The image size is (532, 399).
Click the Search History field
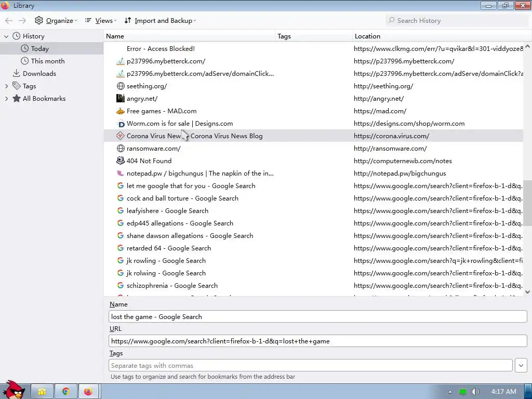457,21
